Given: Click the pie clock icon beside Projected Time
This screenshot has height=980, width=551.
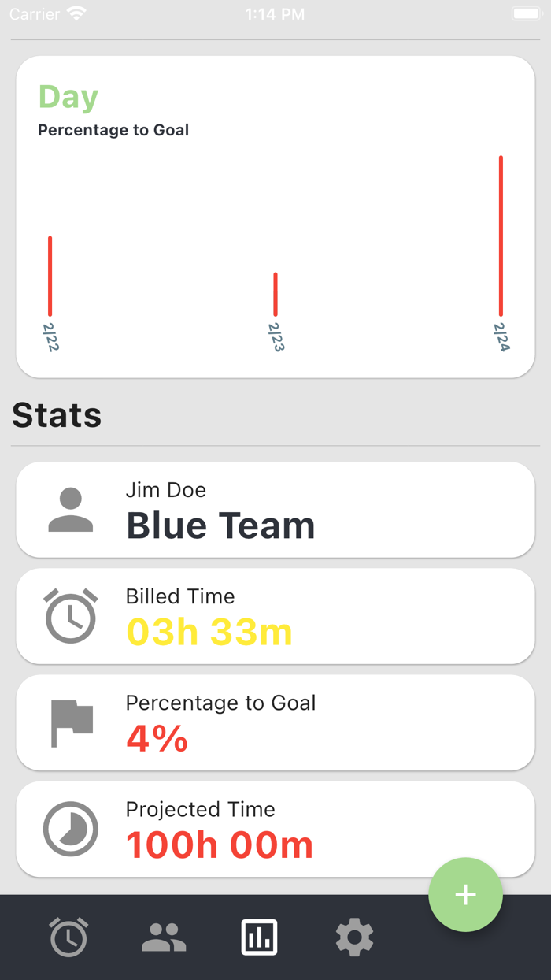Looking at the screenshot, I should [71, 829].
